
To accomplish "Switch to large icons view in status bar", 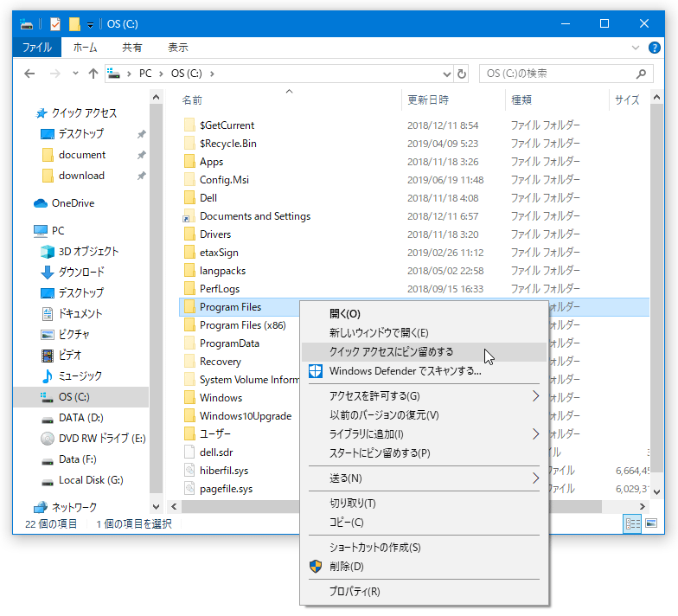I will tap(651, 524).
